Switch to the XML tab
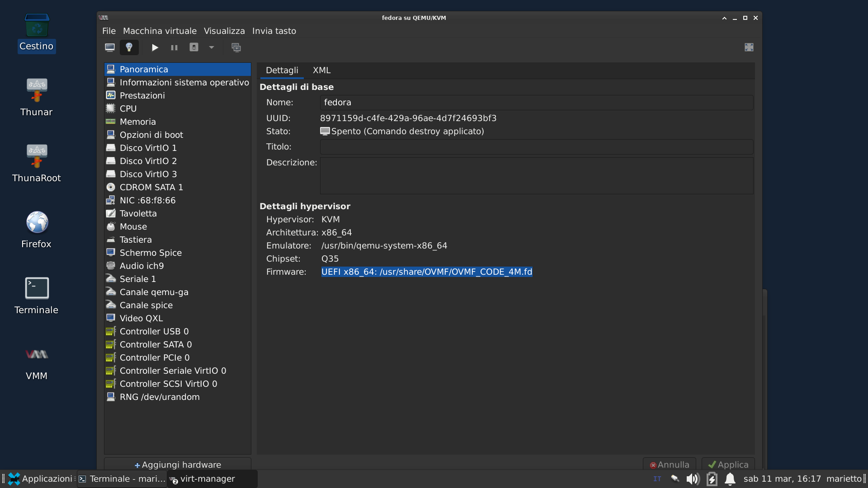Image resolution: width=868 pixels, height=488 pixels. [322, 70]
